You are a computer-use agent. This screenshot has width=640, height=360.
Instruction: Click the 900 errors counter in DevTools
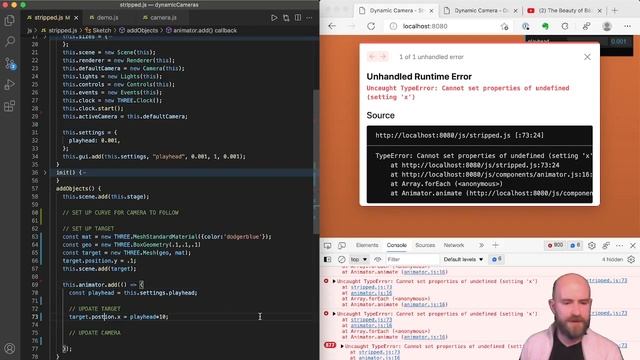tap(556, 245)
